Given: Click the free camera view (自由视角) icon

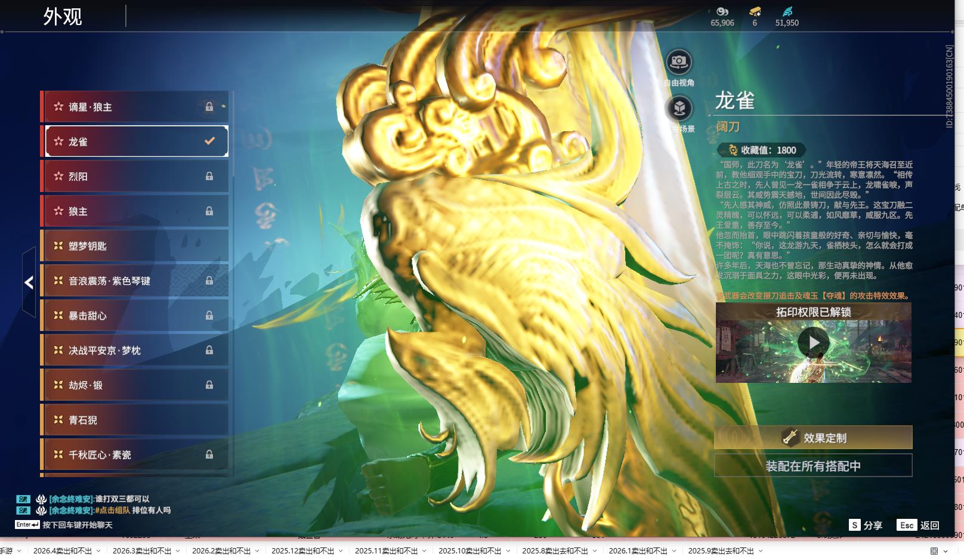Looking at the screenshot, I should (678, 61).
